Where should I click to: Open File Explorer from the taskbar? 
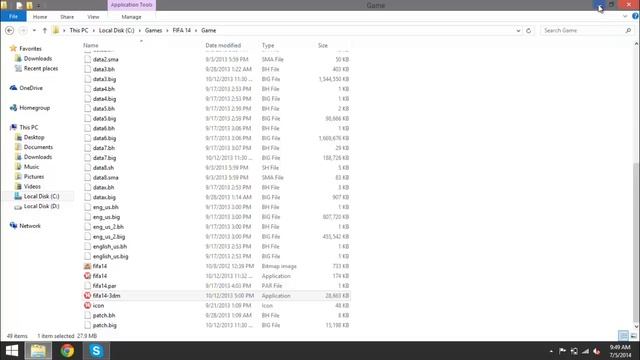[38, 351]
